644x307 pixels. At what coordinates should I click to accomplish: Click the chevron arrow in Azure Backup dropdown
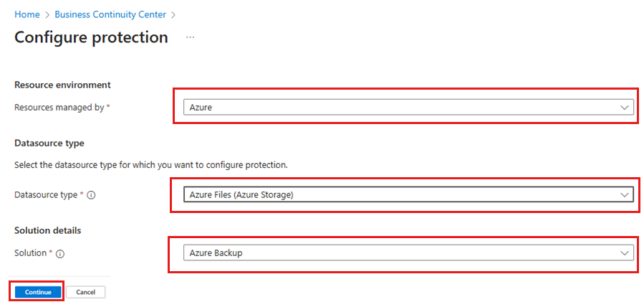click(624, 253)
